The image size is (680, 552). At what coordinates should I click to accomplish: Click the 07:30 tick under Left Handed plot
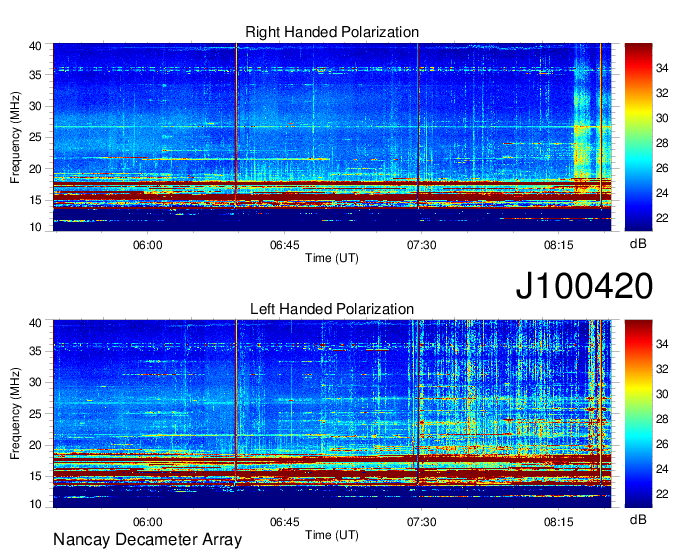(x=422, y=522)
